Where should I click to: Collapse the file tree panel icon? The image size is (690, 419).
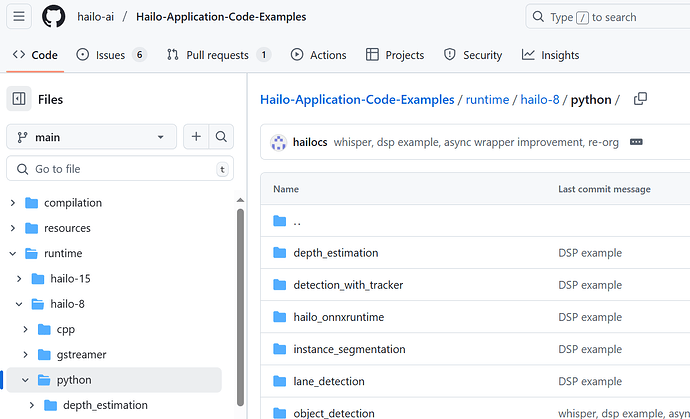point(19,99)
